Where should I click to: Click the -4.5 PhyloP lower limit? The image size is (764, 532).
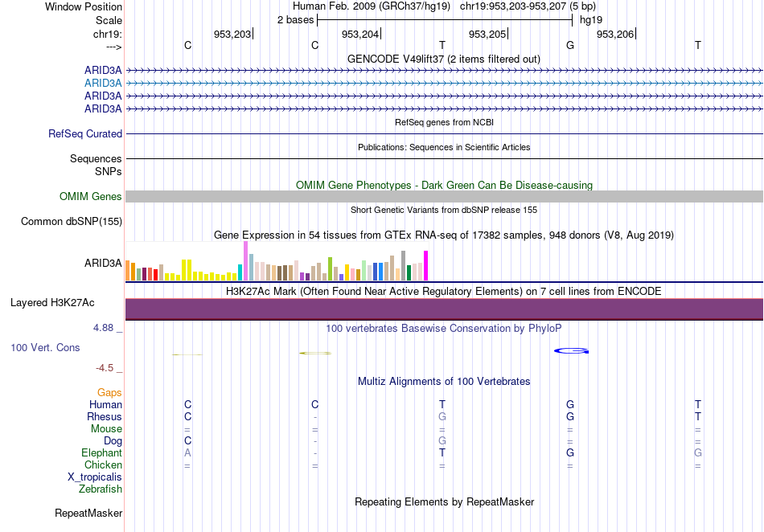pyautogui.click(x=105, y=368)
